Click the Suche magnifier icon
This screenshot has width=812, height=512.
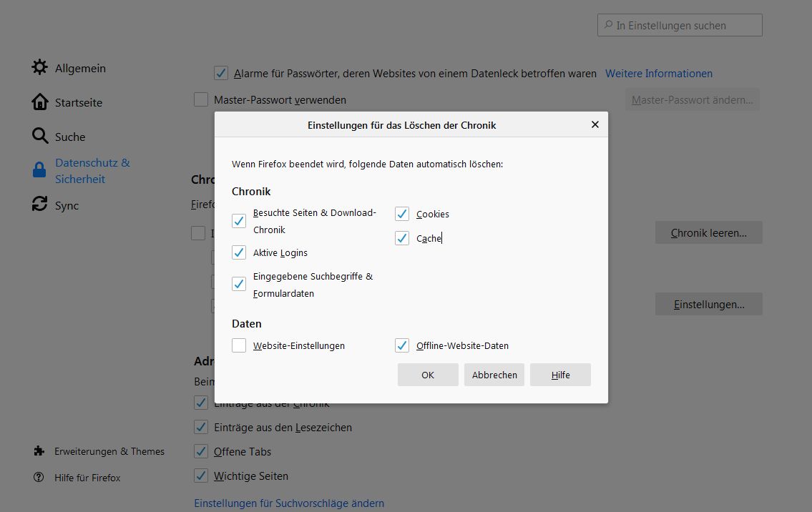(39, 136)
